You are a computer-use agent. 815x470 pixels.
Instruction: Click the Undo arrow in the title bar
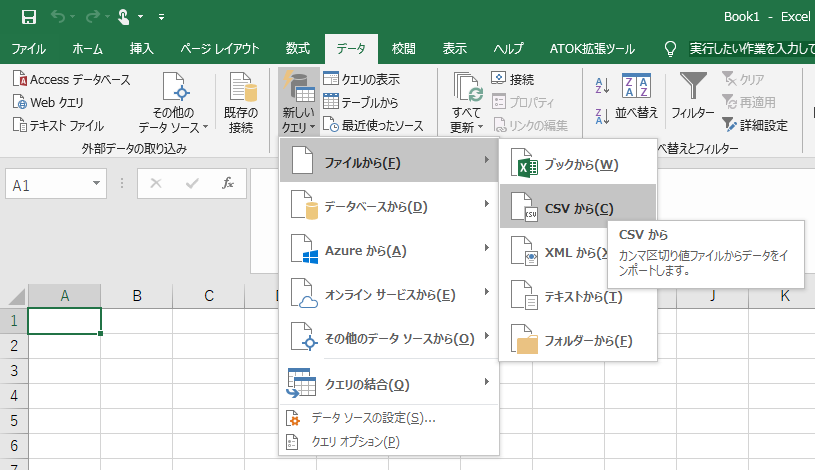click(58, 17)
